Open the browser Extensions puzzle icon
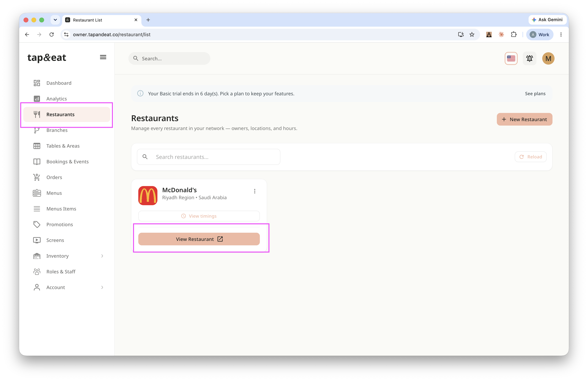Screen dimensions: 588x381 pos(514,35)
